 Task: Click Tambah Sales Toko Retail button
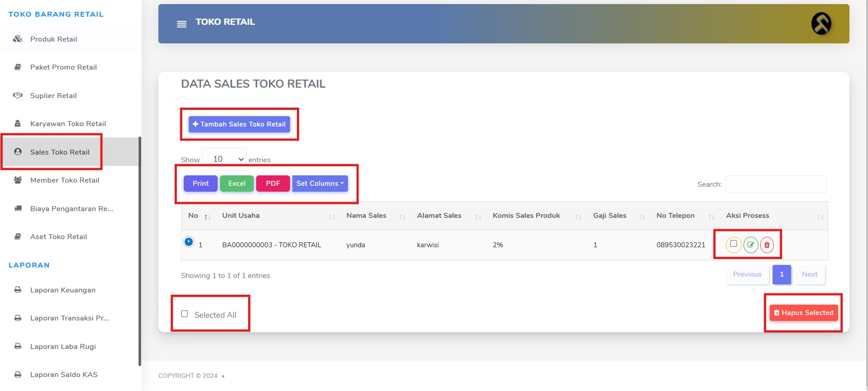coord(239,124)
